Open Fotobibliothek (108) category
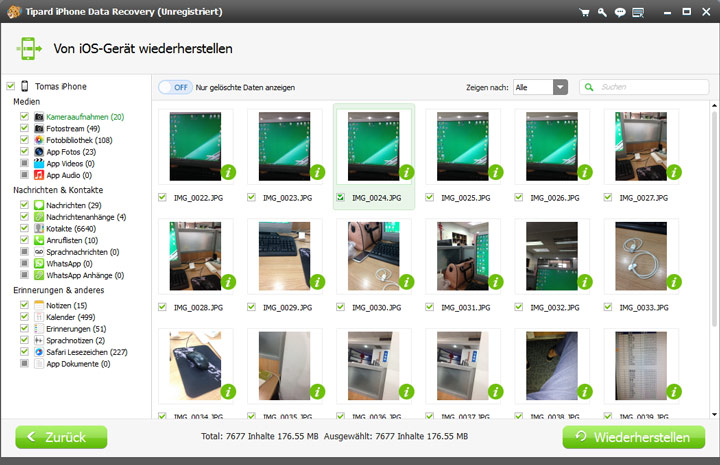The image size is (720, 465). point(79,140)
